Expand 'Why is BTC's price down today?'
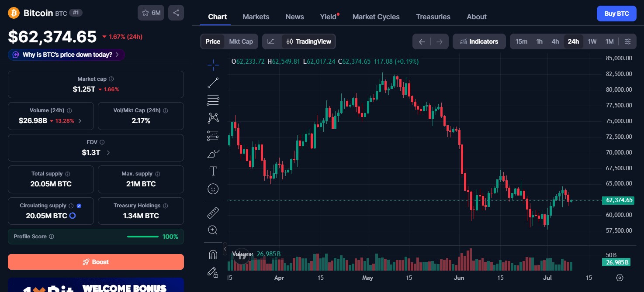This screenshot has height=292, width=644. (66, 55)
